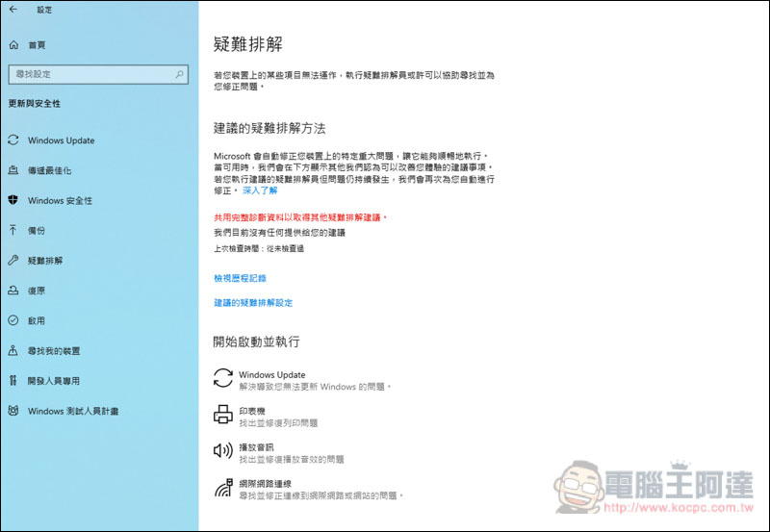Image resolution: width=770 pixels, height=532 pixels.
Task: Click the 復原 sidebar icon
Action: (x=13, y=291)
